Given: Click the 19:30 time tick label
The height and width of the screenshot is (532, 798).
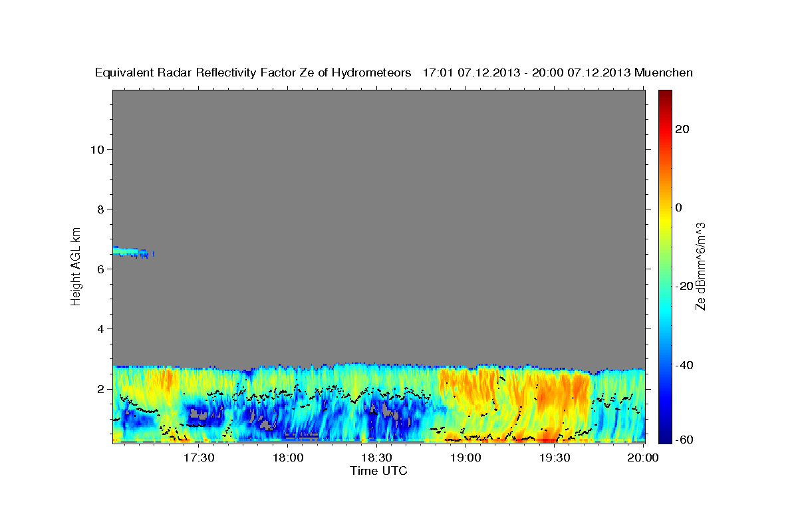Looking at the screenshot, I should pyautogui.click(x=554, y=458).
